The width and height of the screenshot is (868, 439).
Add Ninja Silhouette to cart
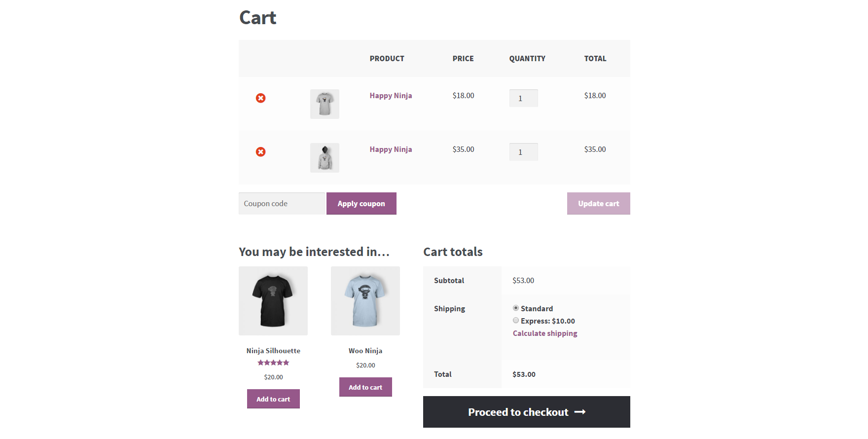click(x=273, y=399)
